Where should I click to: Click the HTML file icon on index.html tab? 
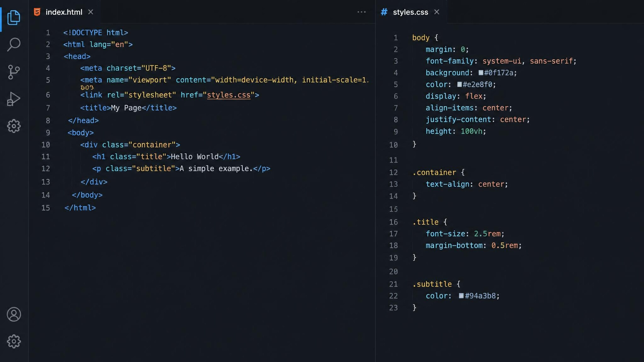[37, 12]
